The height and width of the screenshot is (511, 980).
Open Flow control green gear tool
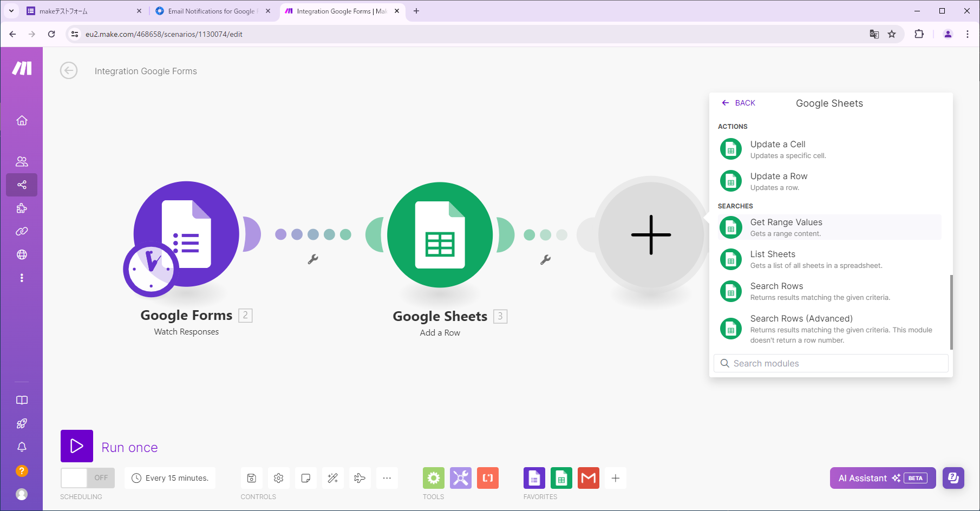[434, 478]
